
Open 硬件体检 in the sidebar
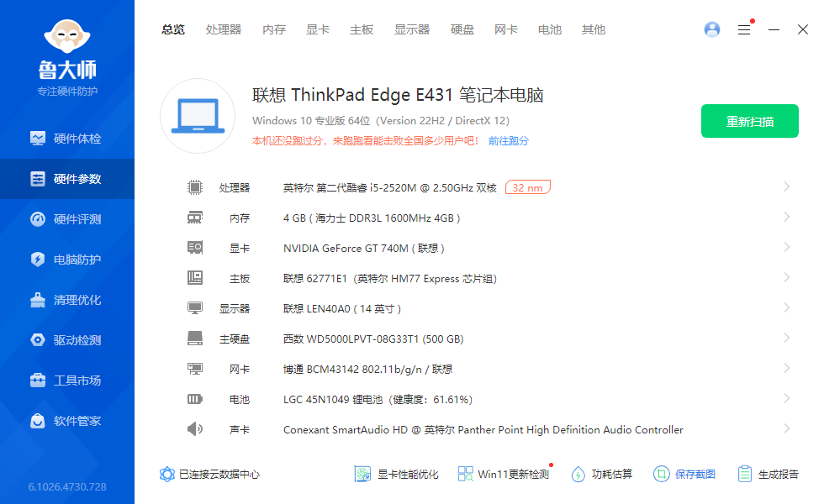click(66, 139)
